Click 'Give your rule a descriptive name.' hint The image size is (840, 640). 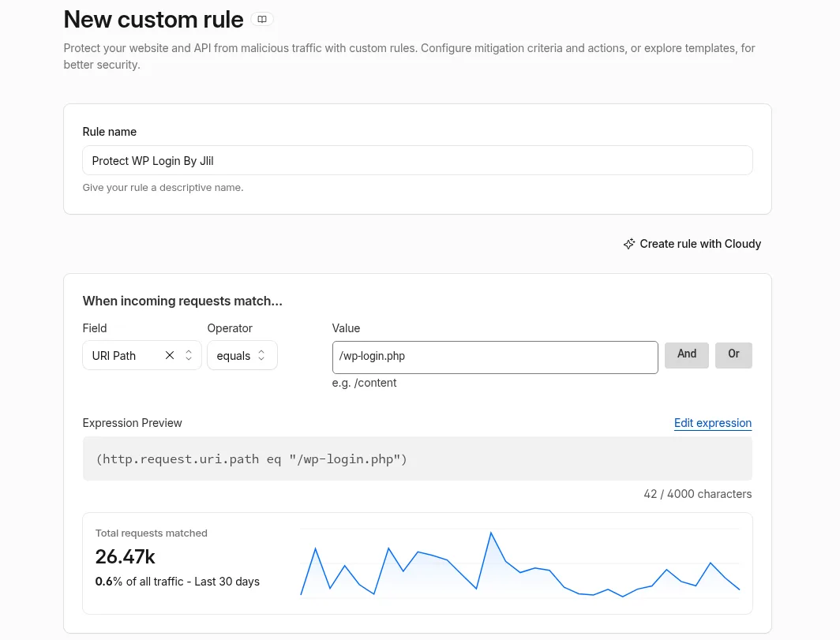pyautogui.click(x=163, y=188)
